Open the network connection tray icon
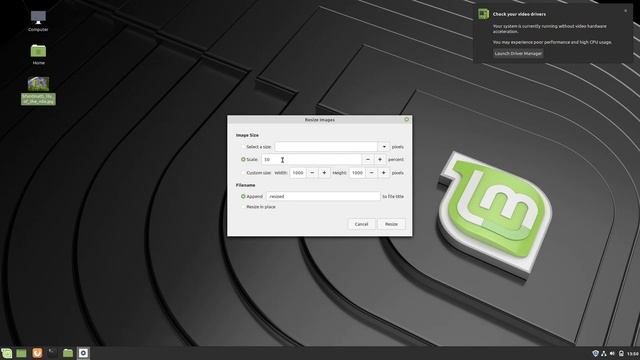Image resolution: width=640 pixels, height=360 pixels. pos(604,353)
